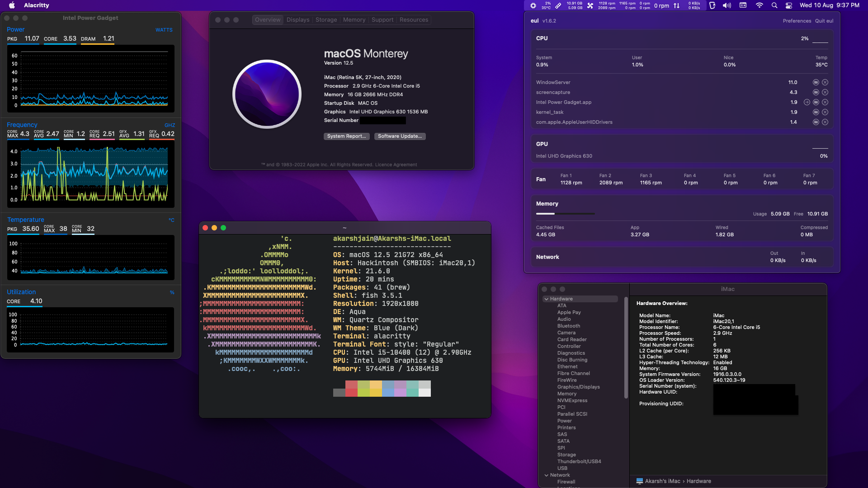Open the Apple menu
The image size is (868, 488).
click(x=12, y=5)
